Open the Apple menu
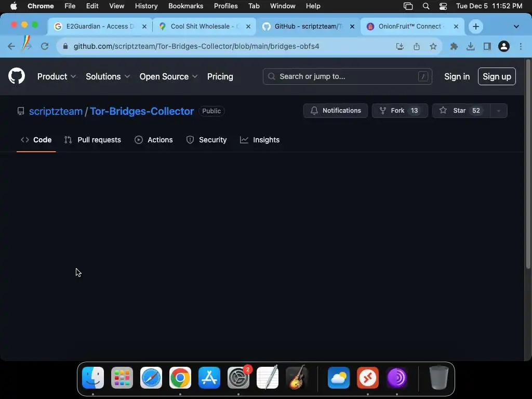This screenshot has width=532, height=399. [14, 6]
